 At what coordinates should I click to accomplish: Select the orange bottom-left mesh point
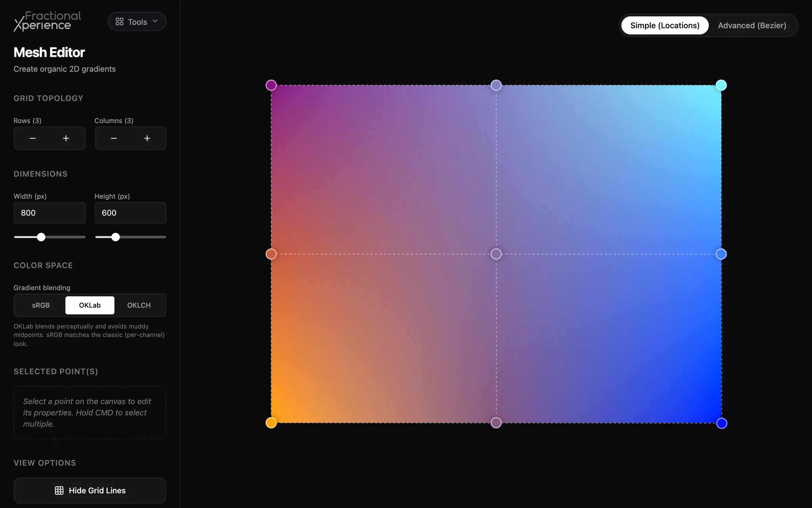tap(271, 423)
